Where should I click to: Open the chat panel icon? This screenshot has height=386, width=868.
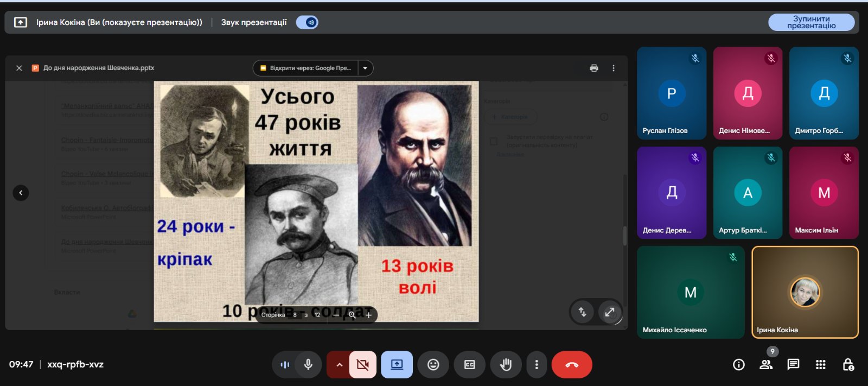(793, 365)
